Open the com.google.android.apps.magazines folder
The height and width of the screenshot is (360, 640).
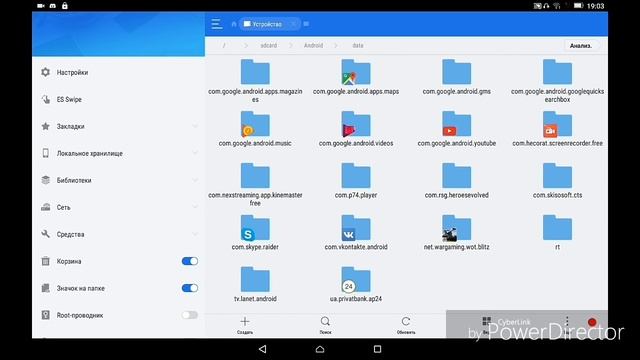[255, 80]
